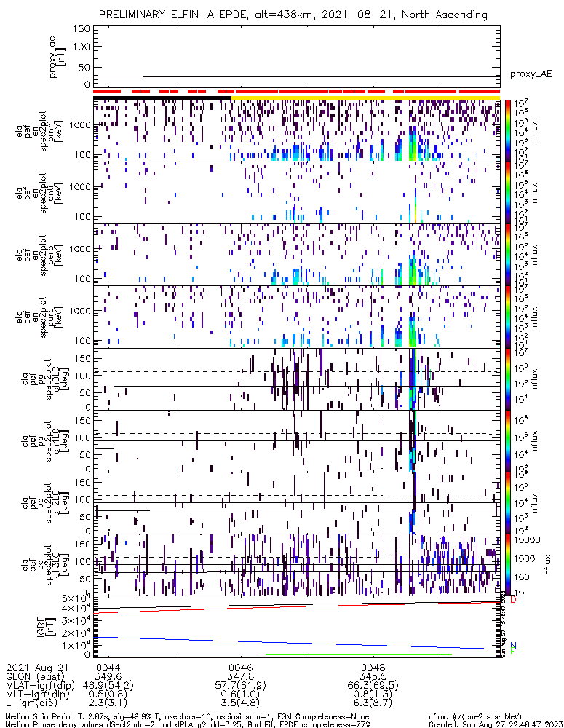This screenshot has width=564, height=728.
Task: Click the GLON value '347.8'
Action: tap(240, 676)
